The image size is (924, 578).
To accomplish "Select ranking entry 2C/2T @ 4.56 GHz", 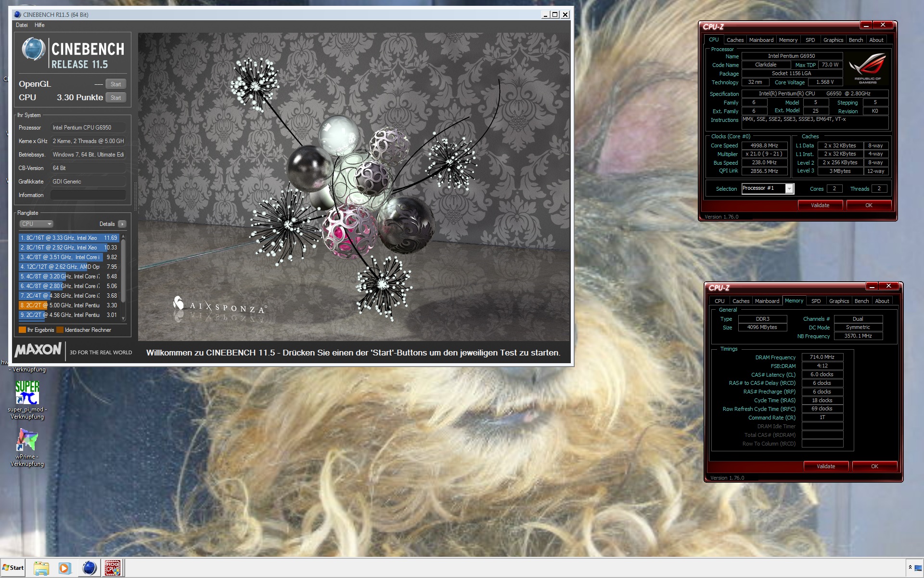I will [x=69, y=315].
